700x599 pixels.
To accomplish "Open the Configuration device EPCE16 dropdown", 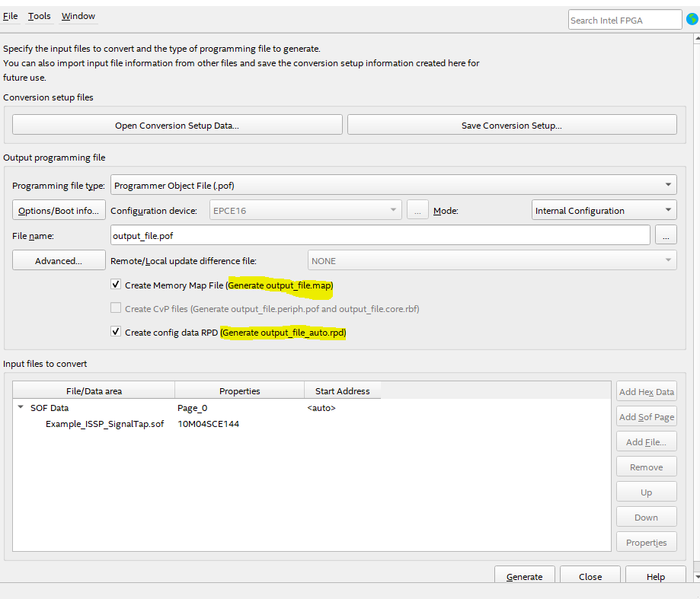I will [305, 210].
